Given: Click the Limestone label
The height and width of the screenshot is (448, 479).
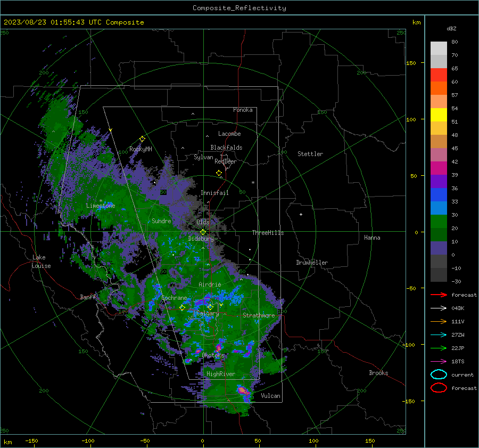Looking at the screenshot, I should point(101,206).
